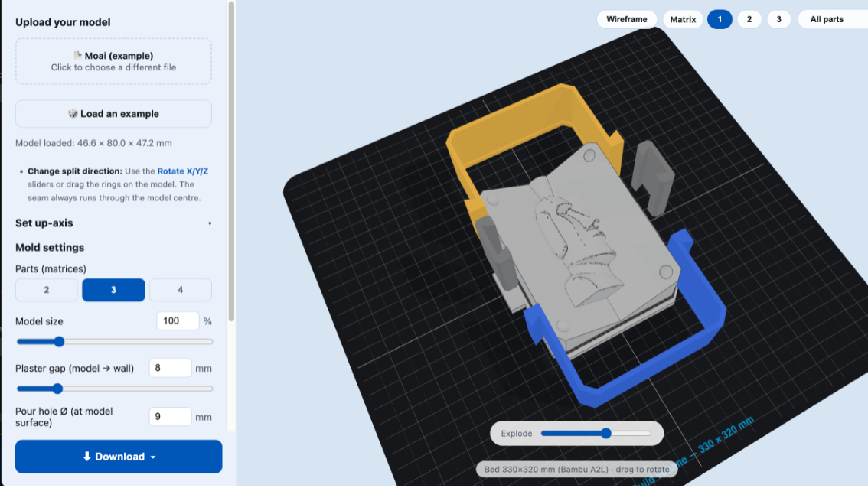868x488 pixels.
Task: Select 4 parts (matrices)
Action: click(181, 290)
